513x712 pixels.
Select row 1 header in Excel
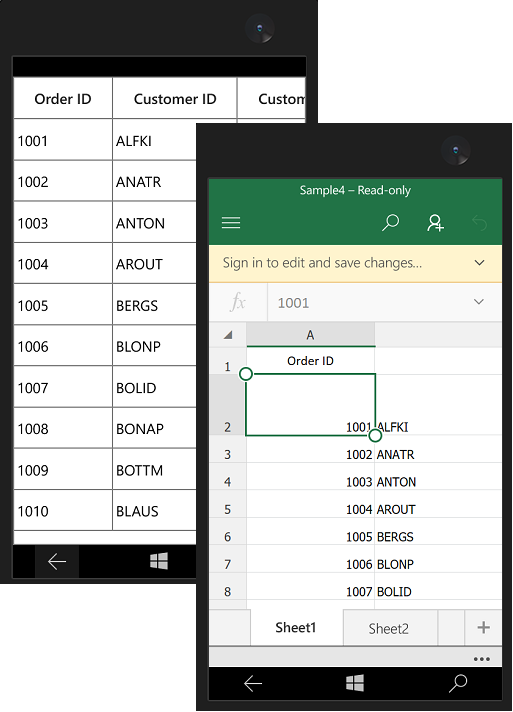[x=228, y=361]
